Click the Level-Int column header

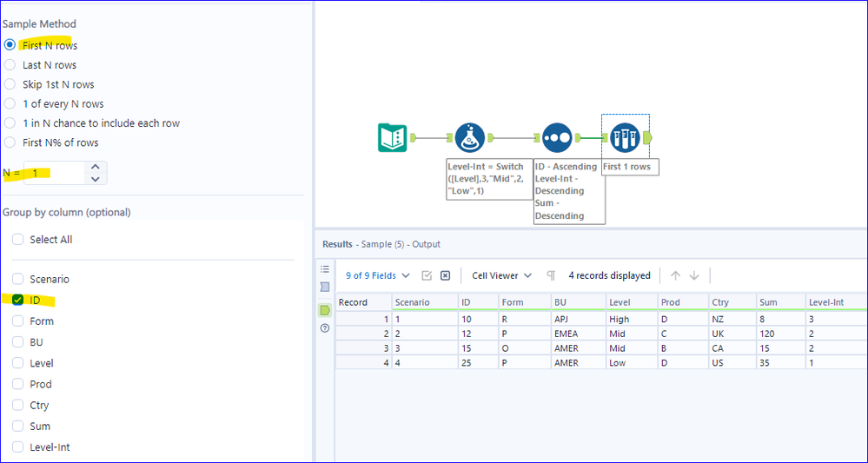pos(836,302)
